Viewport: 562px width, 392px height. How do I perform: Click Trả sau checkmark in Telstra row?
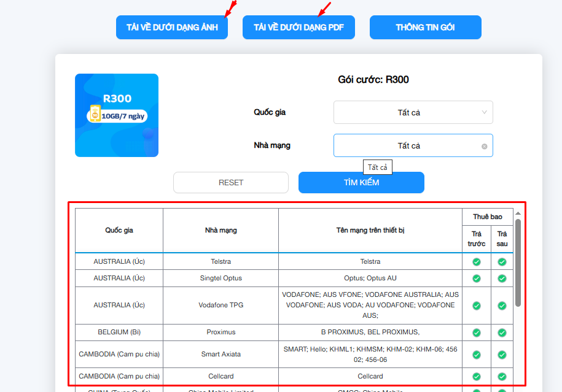coord(502,262)
